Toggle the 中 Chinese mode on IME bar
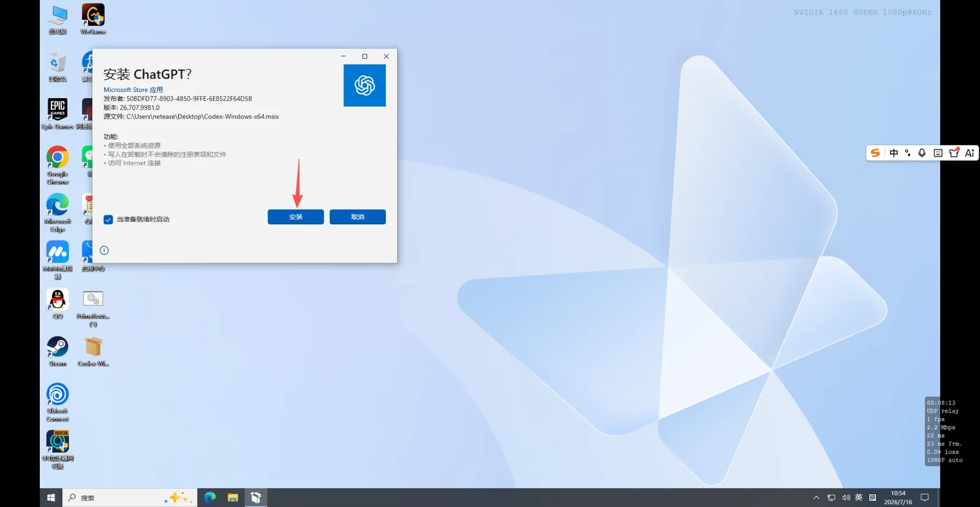980x507 pixels. point(894,153)
